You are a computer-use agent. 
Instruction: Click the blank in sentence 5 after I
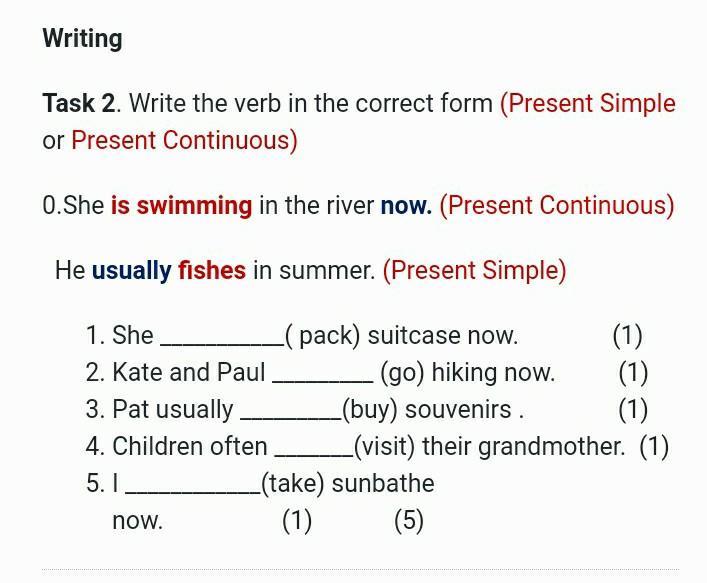point(192,485)
